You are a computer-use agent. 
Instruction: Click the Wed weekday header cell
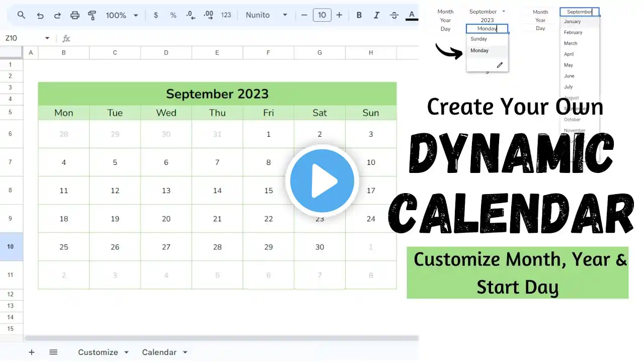click(166, 113)
